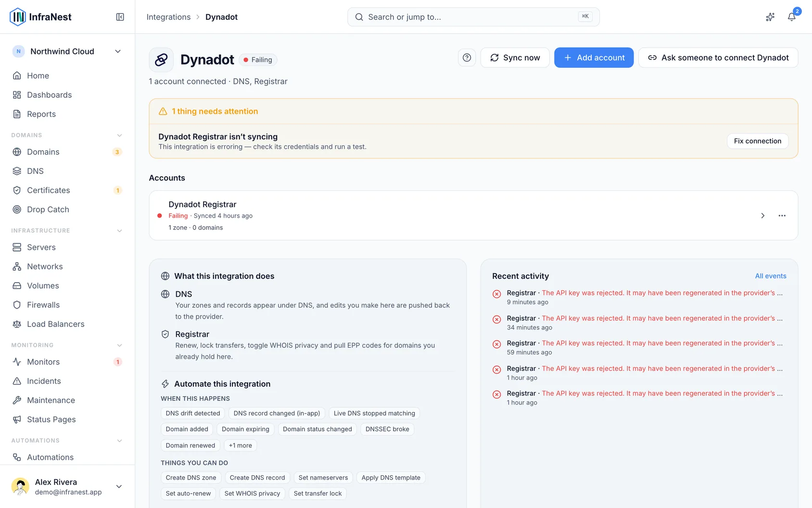Open Status Pages in sidebar
Viewport: 812px width, 508px height.
pos(67,419)
